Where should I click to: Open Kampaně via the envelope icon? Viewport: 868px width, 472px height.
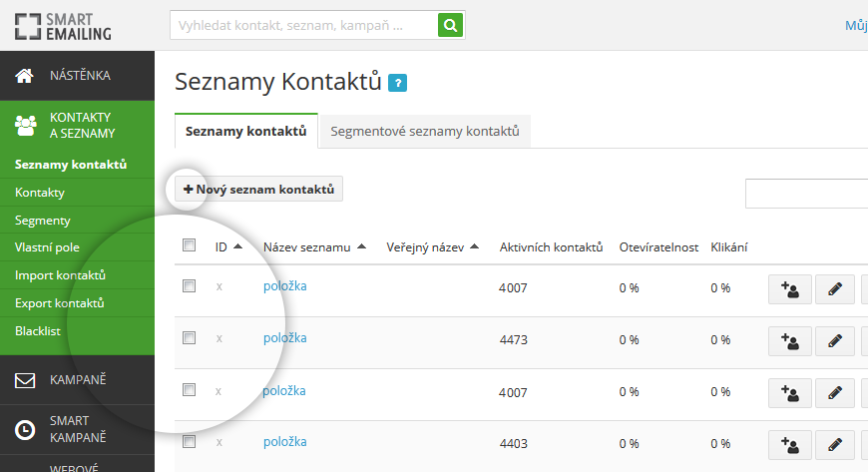click(x=25, y=380)
